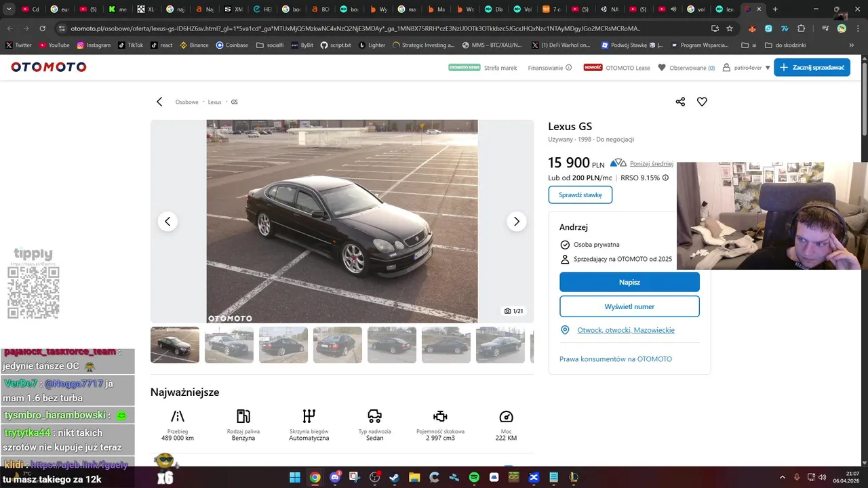Select first car thumbnail
The width and height of the screenshot is (868, 488).
(x=175, y=345)
